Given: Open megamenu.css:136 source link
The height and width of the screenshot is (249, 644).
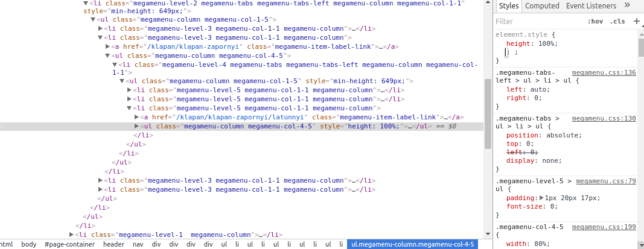Looking at the screenshot, I should (604, 72).
